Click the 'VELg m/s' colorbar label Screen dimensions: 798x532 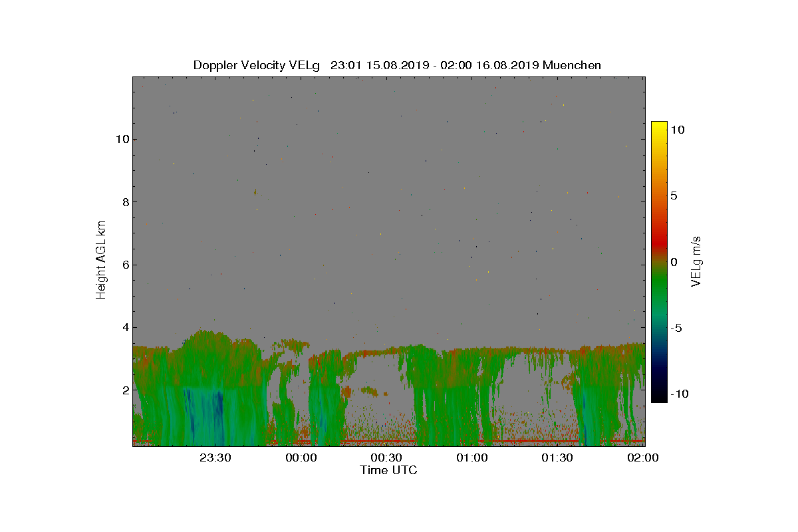click(x=696, y=261)
